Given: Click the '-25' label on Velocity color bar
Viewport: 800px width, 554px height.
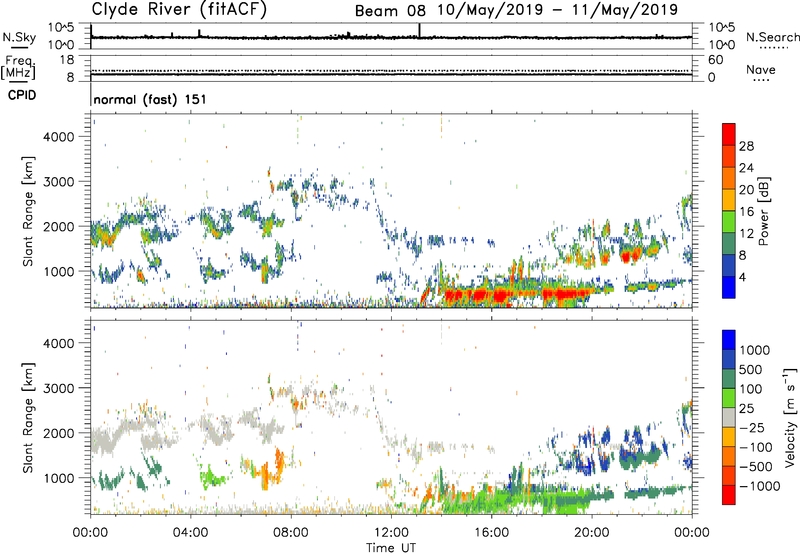Looking at the screenshot, I should (x=752, y=428).
